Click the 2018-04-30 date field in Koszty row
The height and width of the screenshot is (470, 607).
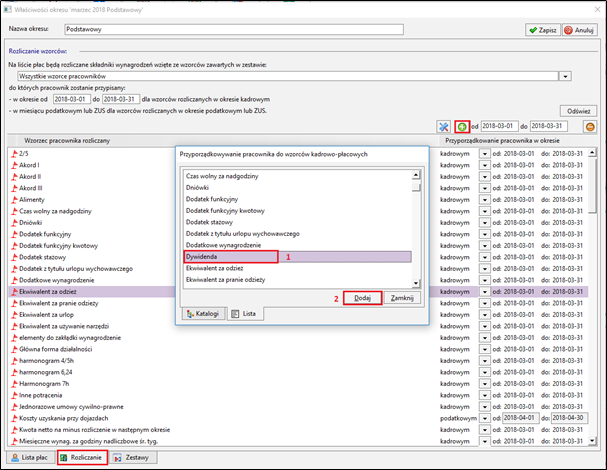coord(569,418)
